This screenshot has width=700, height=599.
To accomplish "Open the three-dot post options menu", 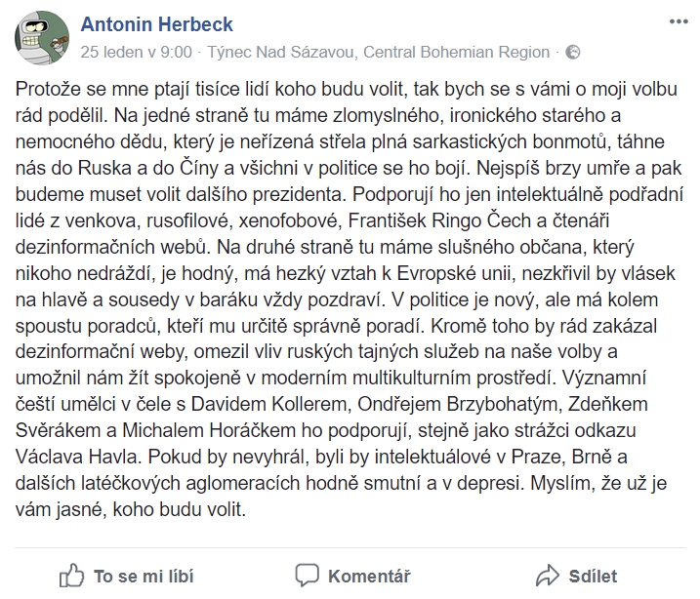I will coord(679,21).
